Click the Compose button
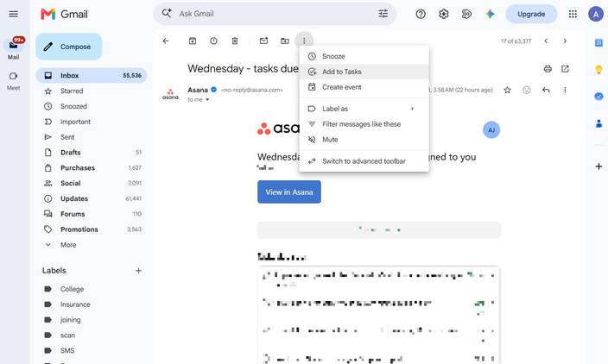Image resolution: width=608 pixels, height=364 pixels. (x=69, y=47)
